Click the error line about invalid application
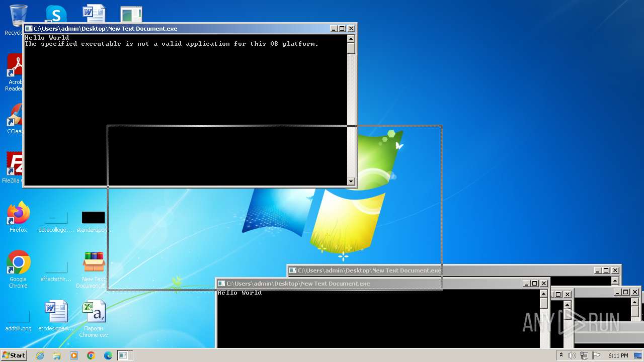 (172, 44)
